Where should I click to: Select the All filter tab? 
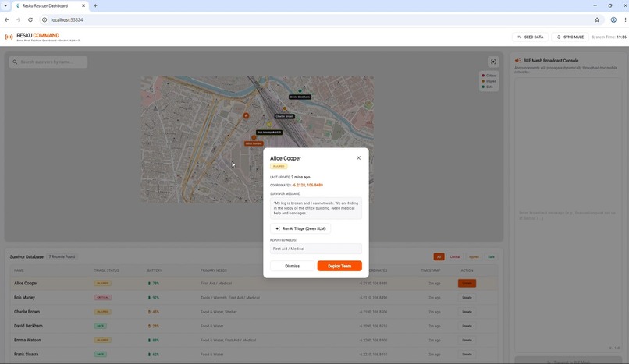pyautogui.click(x=439, y=256)
